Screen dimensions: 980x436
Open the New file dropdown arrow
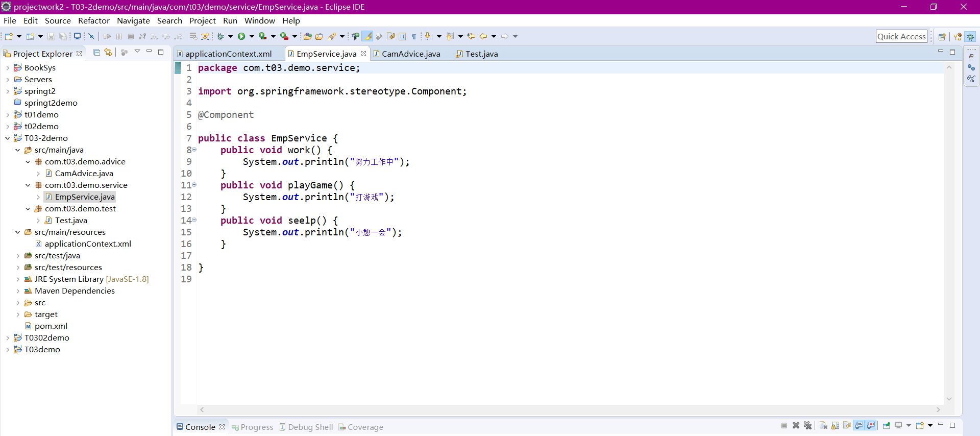point(19,36)
